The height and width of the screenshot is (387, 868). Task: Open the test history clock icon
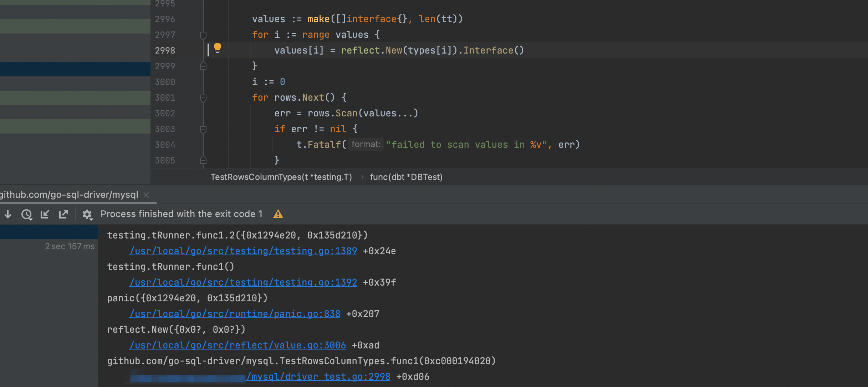click(x=27, y=214)
